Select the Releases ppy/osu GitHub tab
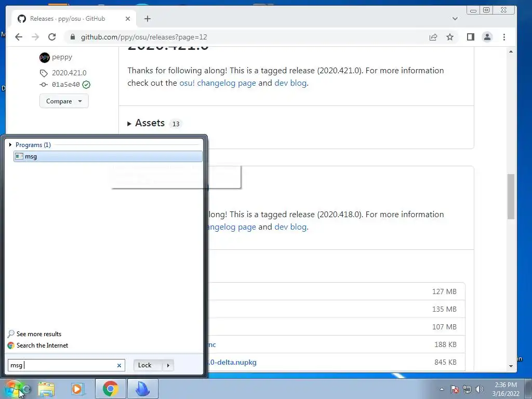The image size is (532, 399). tap(74, 19)
